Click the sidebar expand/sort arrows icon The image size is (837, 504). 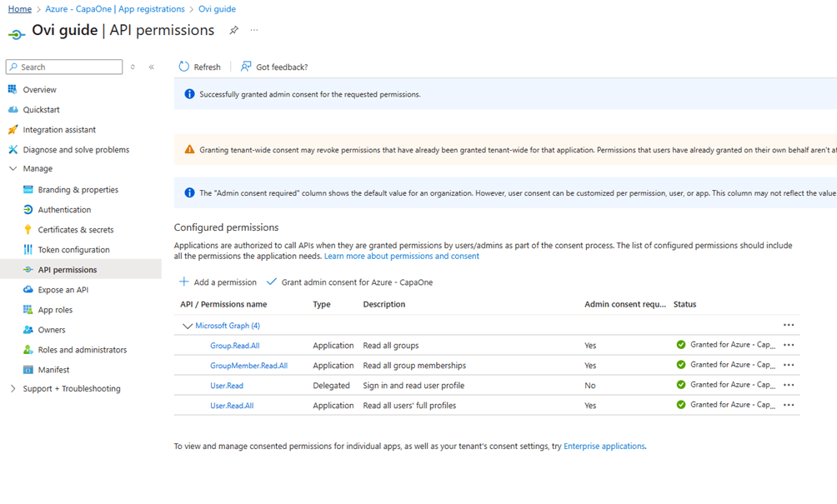(133, 67)
